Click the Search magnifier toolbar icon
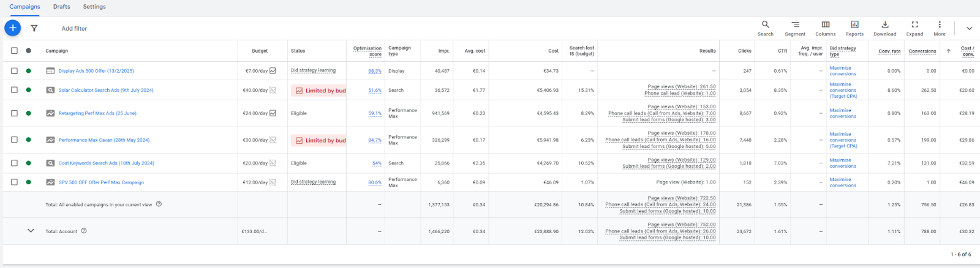The image size is (980, 268). (765, 28)
